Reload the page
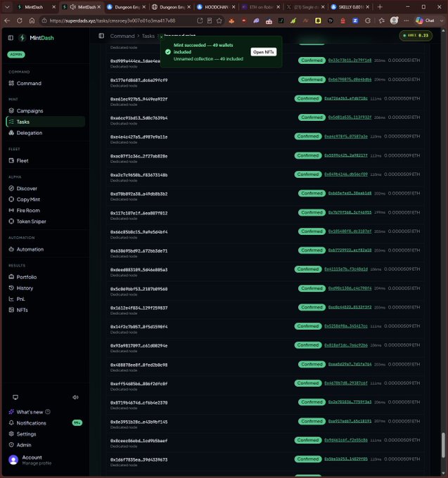Viewport: 448px width, 478px height. (20, 20)
